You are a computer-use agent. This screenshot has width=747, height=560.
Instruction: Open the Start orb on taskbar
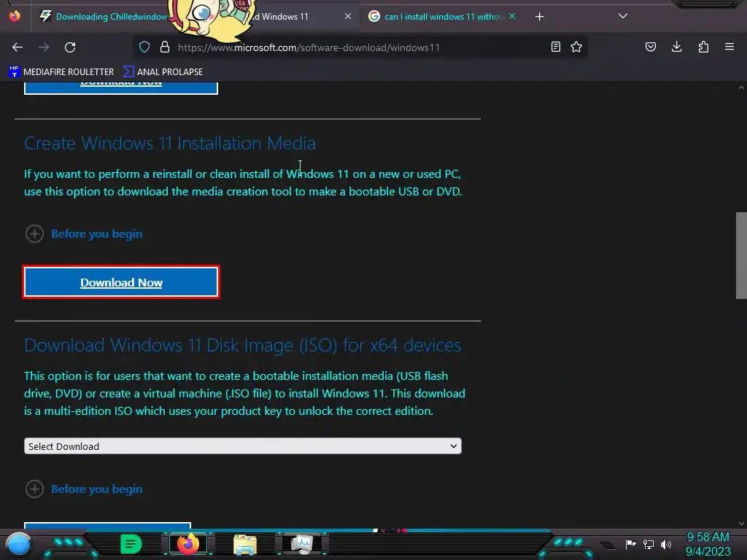click(18, 544)
